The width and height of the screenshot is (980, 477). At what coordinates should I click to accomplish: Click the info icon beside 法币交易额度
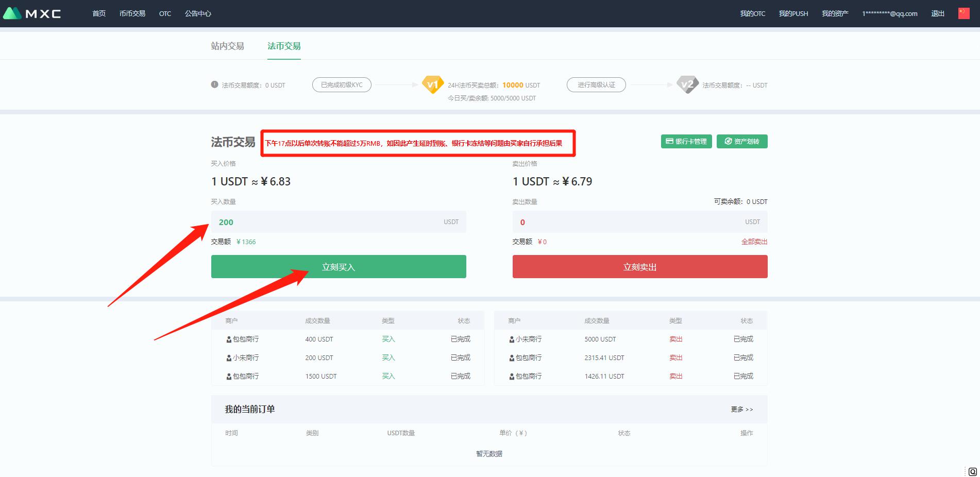tap(214, 84)
